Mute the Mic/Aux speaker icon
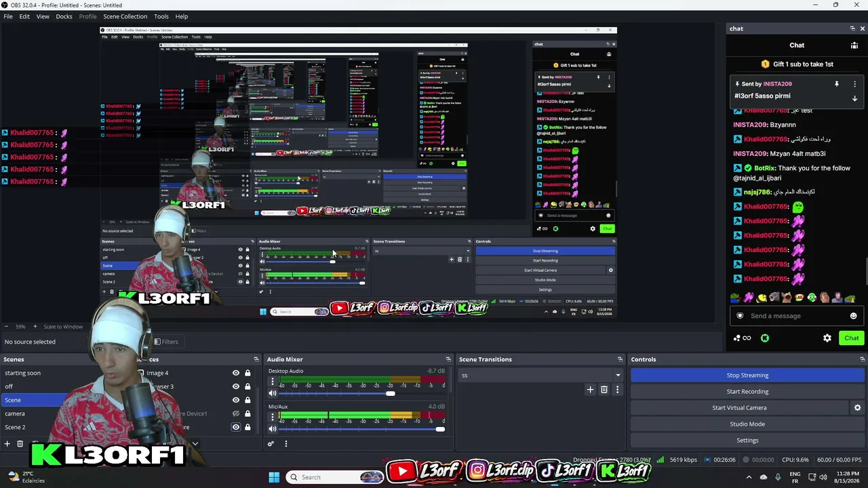 click(x=273, y=429)
